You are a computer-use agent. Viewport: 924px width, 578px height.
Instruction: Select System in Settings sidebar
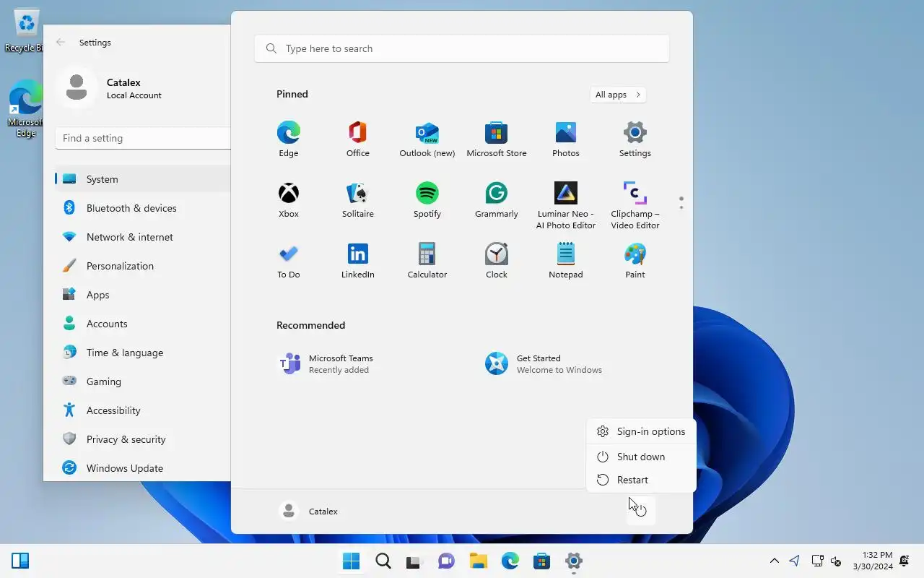[143, 179]
